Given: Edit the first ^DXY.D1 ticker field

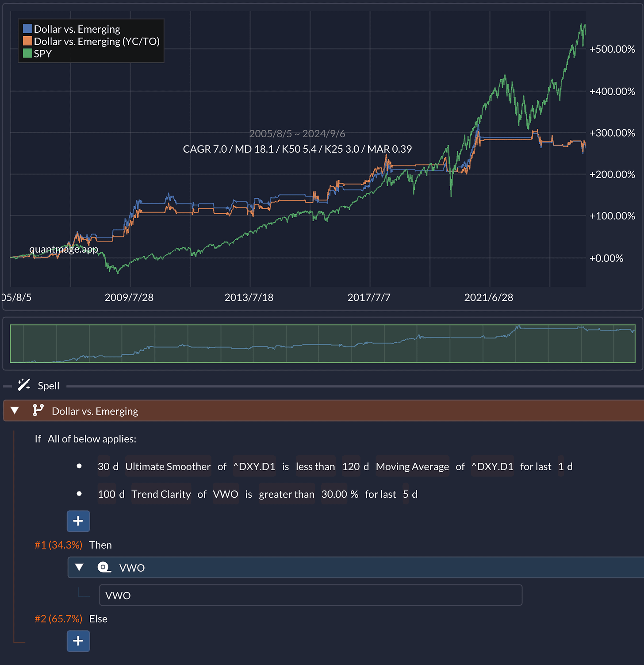Looking at the screenshot, I should pos(254,466).
